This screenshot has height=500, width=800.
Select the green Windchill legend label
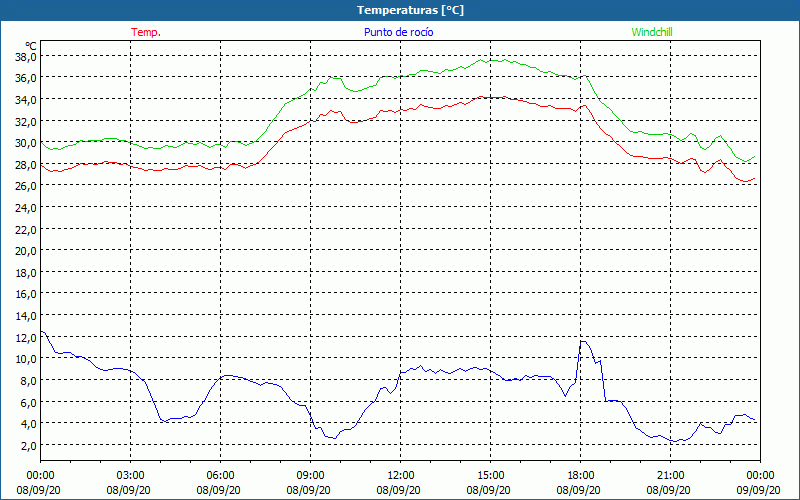pos(652,32)
